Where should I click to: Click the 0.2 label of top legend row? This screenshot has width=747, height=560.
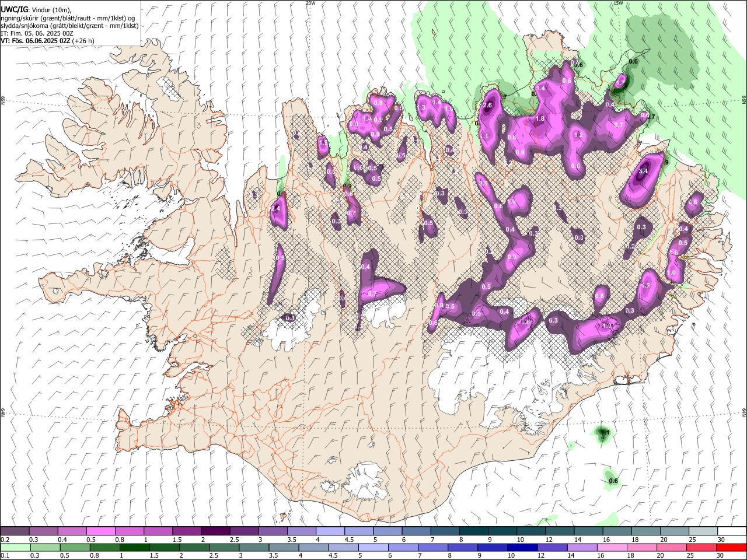tap(5, 540)
